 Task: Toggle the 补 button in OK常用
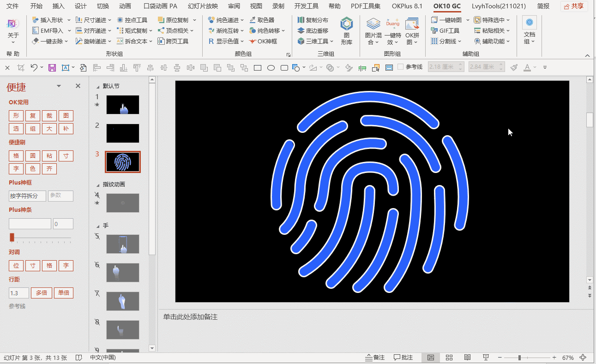[66, 129]
